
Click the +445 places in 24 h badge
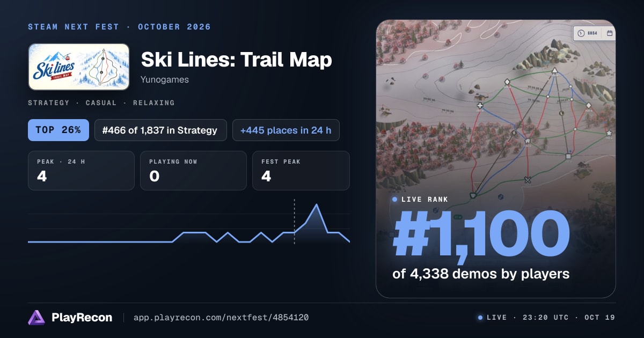(x=286, y=130)
